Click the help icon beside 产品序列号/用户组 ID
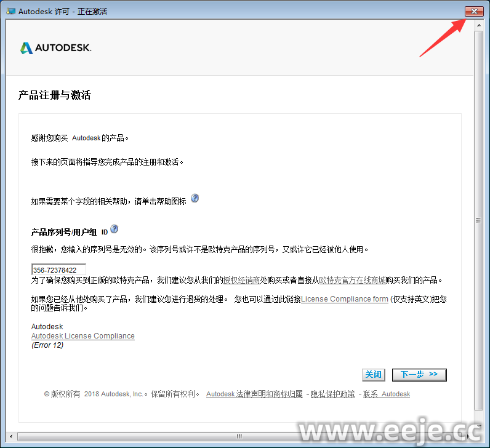 coord(114,230)
